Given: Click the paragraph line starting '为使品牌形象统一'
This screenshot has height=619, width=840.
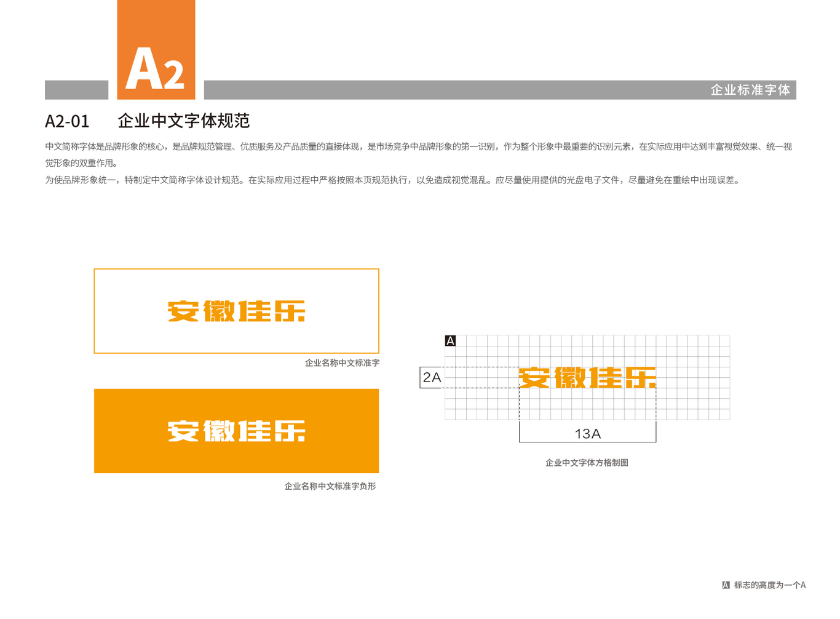Looking at the screenshot, I should (394, 180).
